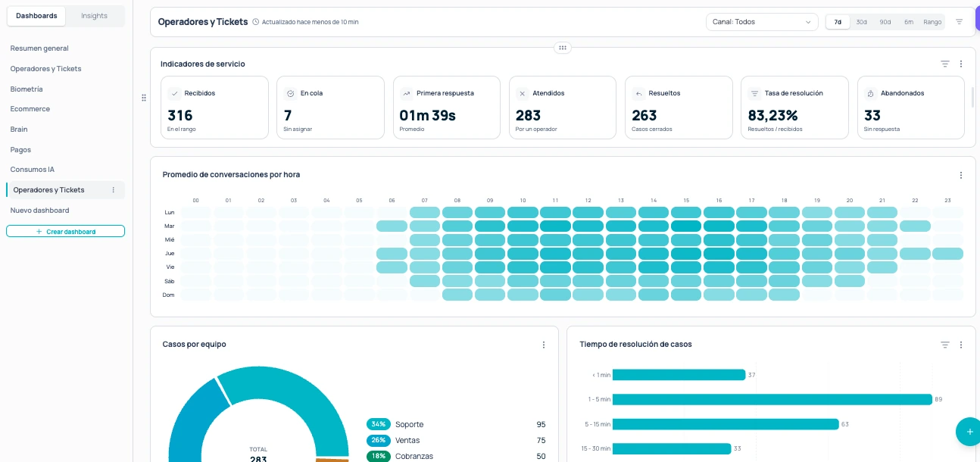Open Ecommerce dashboard

pyautogui.click(x=30, y=109)
